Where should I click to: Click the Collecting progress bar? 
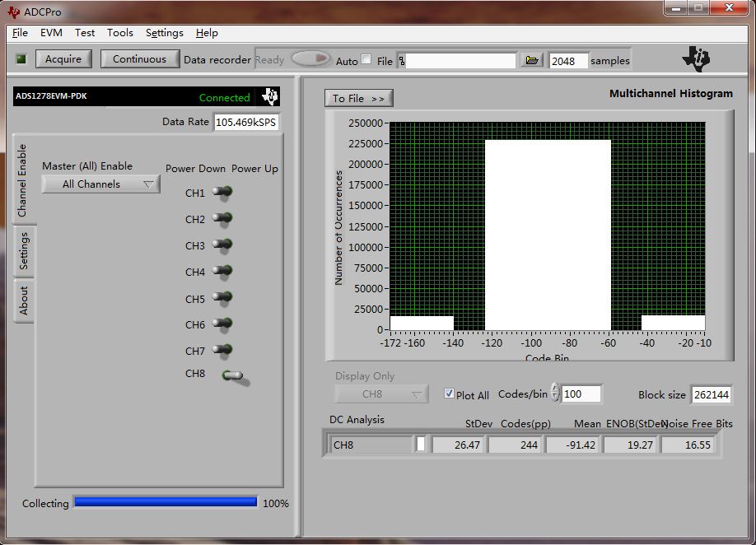click(x=166, y=502)
